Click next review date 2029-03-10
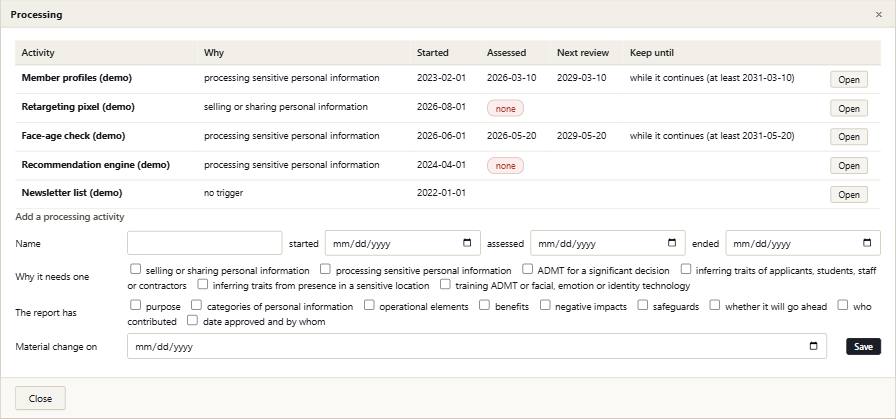 point(582,78)
